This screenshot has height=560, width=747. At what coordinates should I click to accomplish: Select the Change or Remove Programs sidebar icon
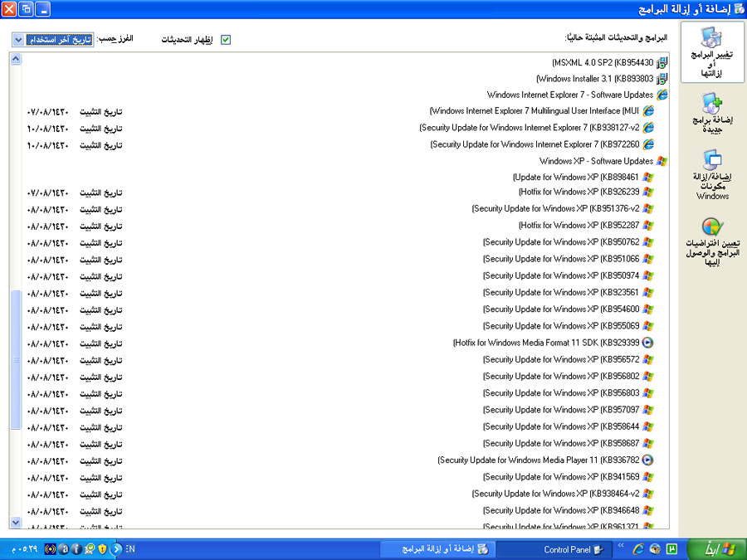(712, 52)
